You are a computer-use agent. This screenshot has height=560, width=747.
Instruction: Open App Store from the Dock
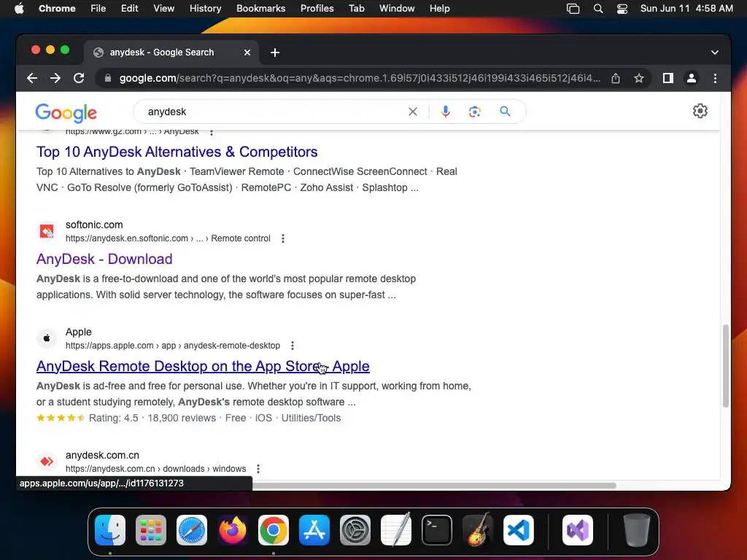[x=314, y=530]
